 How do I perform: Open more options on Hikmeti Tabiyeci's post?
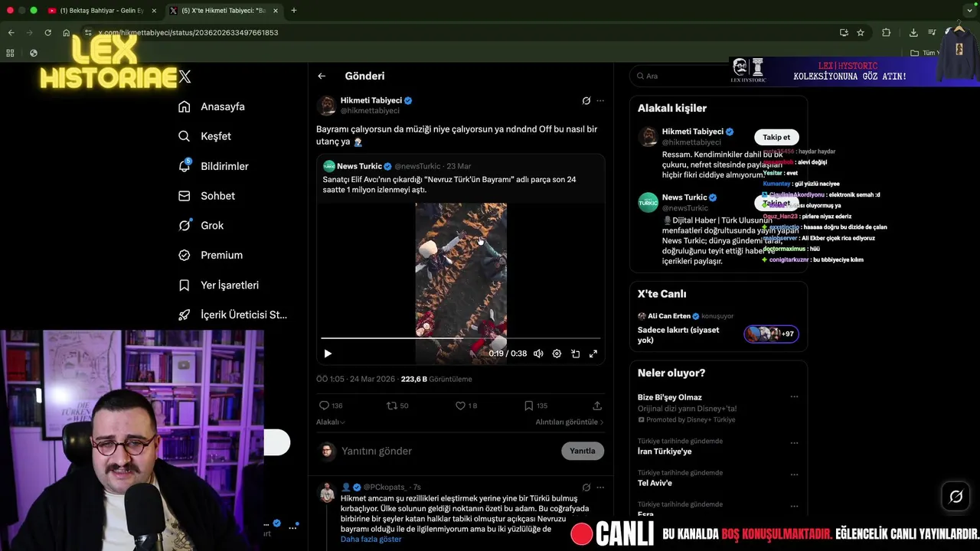[600, 100]
